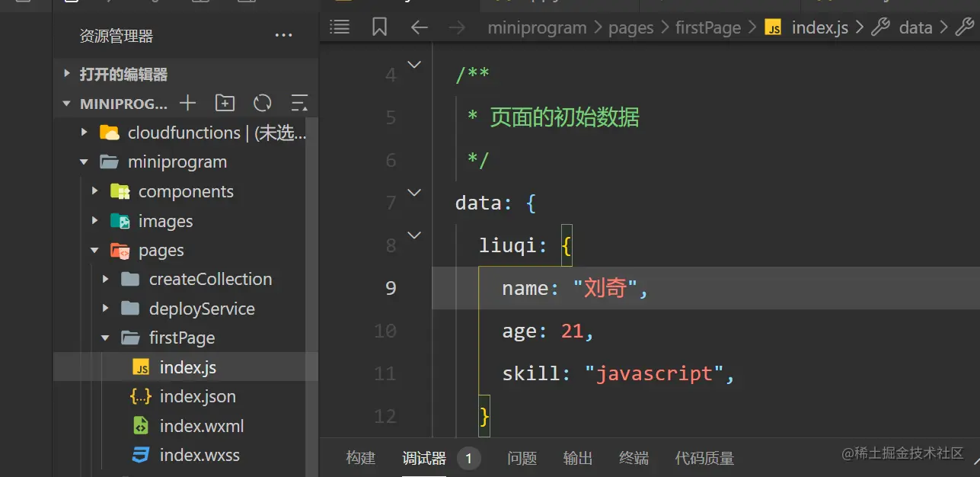Open the 代码质量 panel tab
This screenshot has height=477, width=980.
point(705,458)
